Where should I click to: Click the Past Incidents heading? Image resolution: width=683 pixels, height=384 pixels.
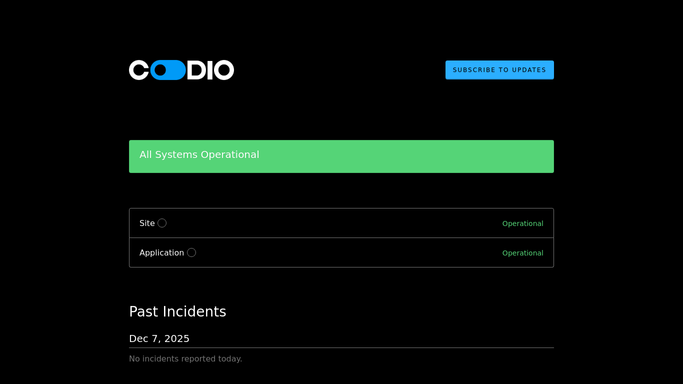pos(177,311)
